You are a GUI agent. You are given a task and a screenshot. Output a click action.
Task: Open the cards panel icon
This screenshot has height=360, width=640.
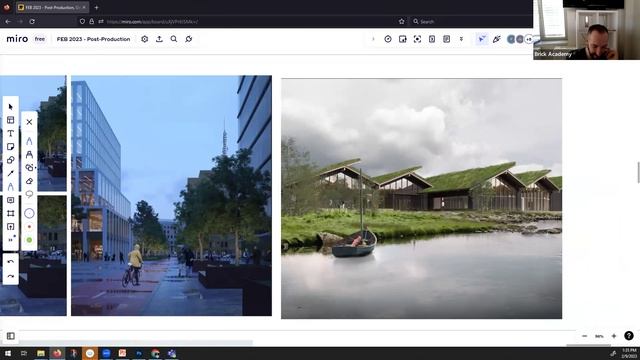(432, 39)
